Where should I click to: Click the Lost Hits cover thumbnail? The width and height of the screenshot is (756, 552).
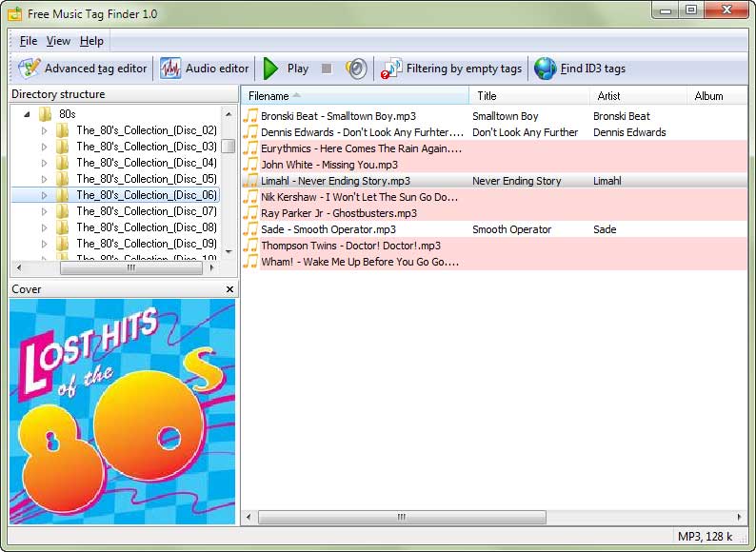point(123,411)
